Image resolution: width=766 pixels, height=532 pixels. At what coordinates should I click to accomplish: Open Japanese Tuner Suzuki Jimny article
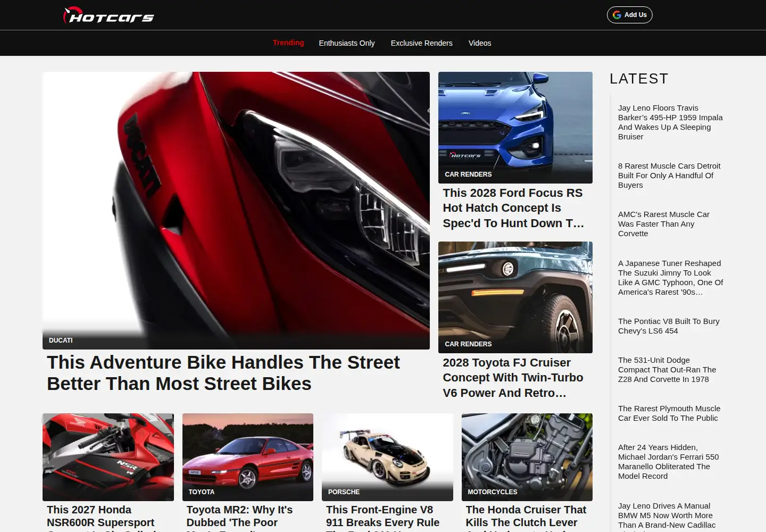click(x=671, y=278)
